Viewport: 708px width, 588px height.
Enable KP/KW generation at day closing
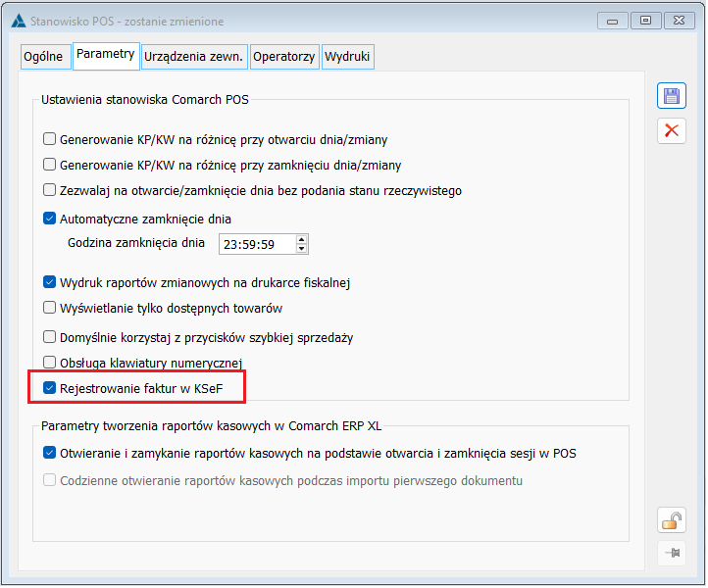click(x=49, y=165)
